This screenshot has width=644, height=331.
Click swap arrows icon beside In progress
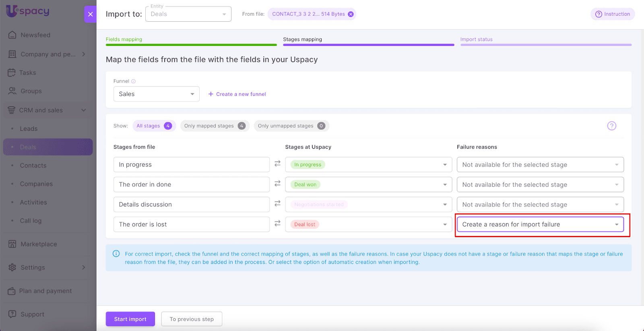(277, 164)
